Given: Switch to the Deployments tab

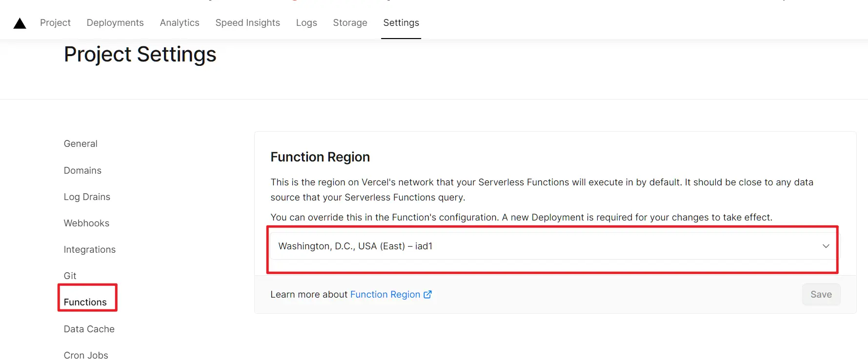Looking at the screenshot, I should coord(115,23).
